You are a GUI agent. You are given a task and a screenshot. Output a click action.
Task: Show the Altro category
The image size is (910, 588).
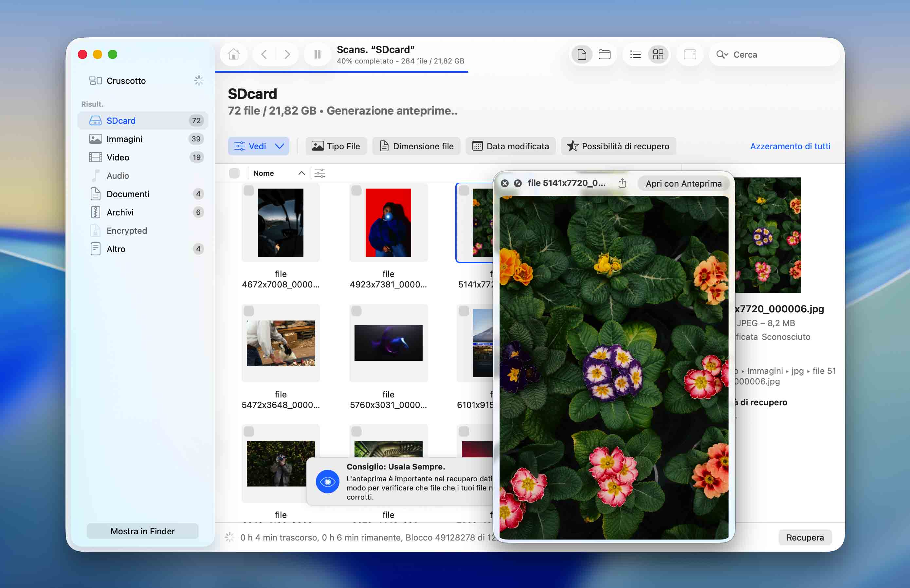tap(143, 249)
